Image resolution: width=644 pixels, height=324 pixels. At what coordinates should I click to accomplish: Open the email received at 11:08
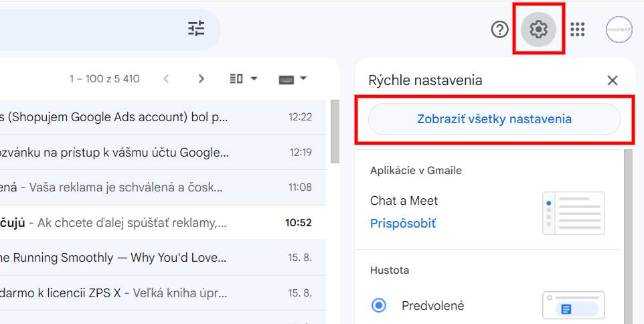click(163, 187)
